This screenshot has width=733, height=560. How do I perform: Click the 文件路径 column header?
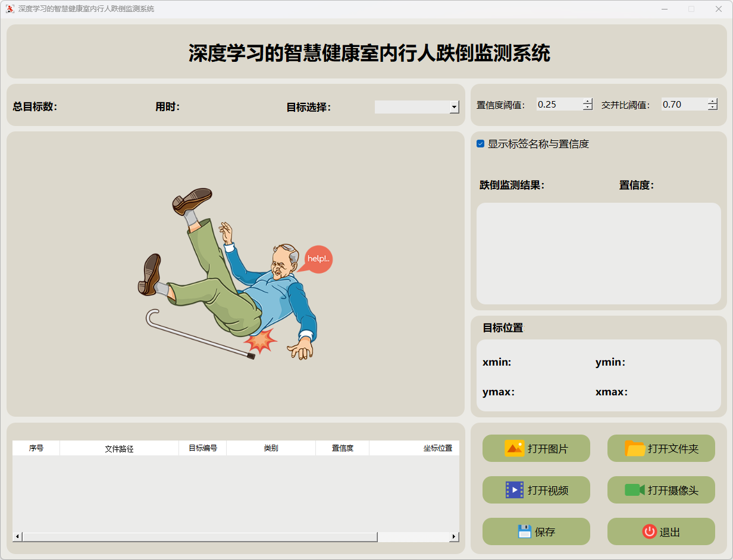tap(119, 448)
